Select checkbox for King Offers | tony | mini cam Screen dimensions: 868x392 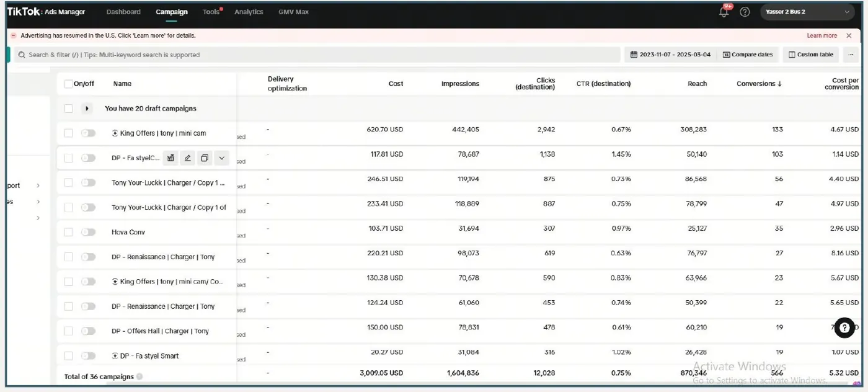tap(68, 133)
